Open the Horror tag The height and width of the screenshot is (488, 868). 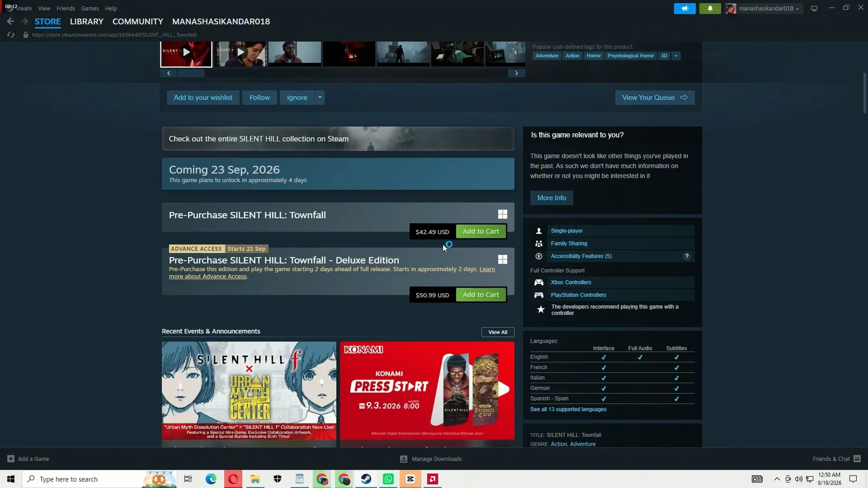(593, 56)
